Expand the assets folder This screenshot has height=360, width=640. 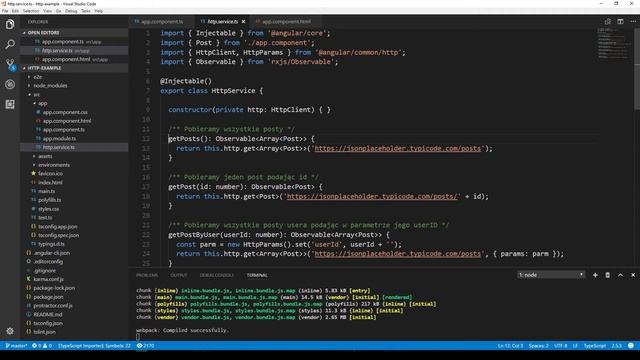click(45, 156)
